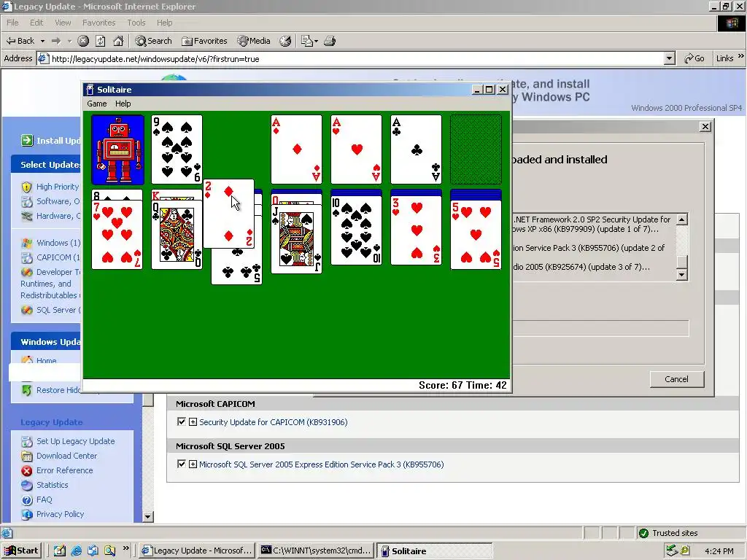The height and width of the screenshot is (560, 747).
Task: Expand the Links toolbar chevron
Action: [x=741, y=56]
